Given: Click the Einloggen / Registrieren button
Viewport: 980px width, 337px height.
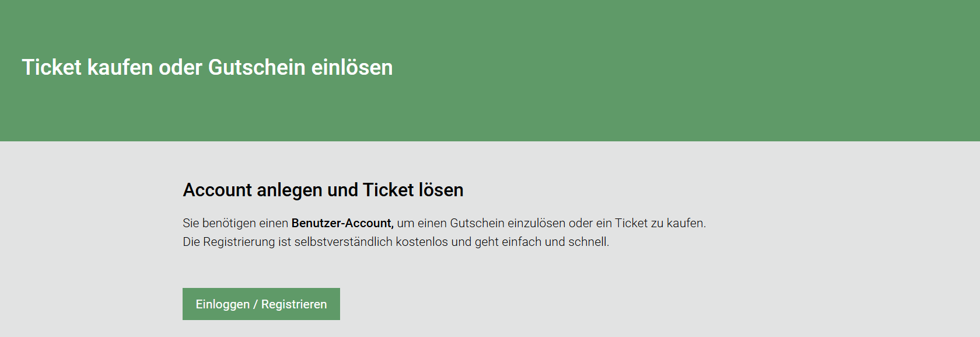Looking at the screenshot, I should [261, 304].
